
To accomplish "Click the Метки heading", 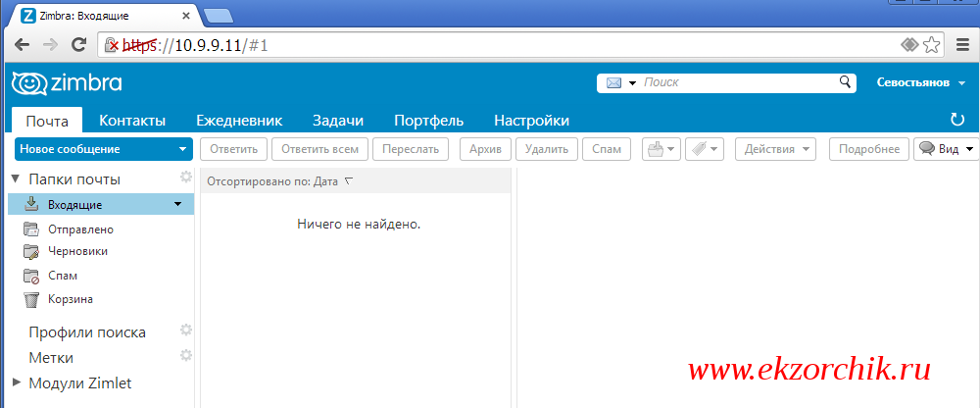I will (51, 358).
